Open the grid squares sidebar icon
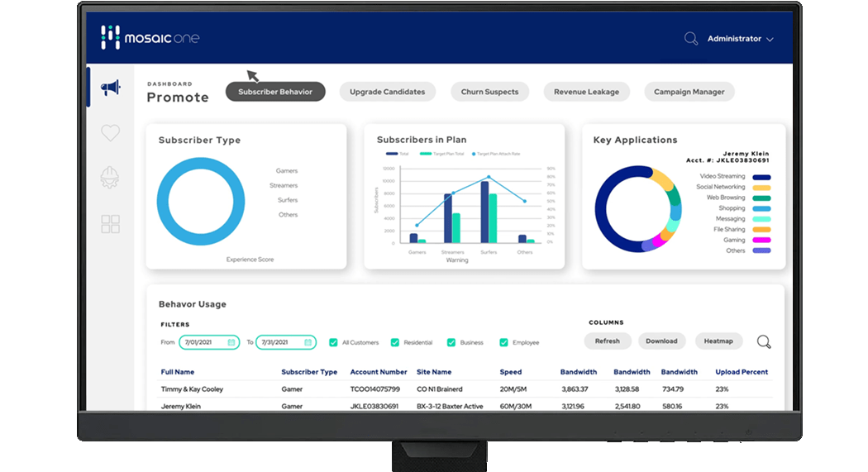Screen dimensions: 868x472 (110, 224)
